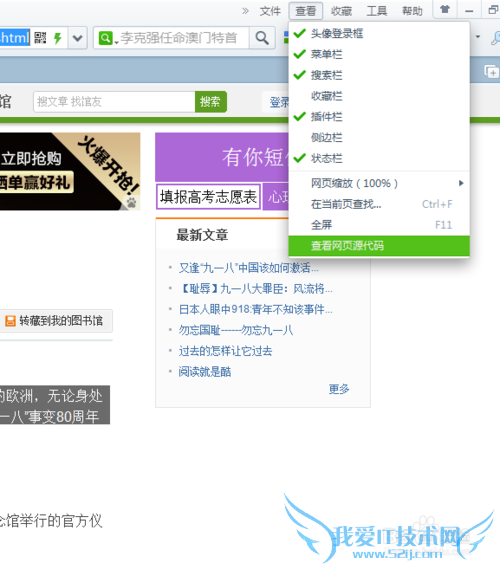Click the small dropdown arrow right of menu
The image size is (500, 569).
click(478, 37)
